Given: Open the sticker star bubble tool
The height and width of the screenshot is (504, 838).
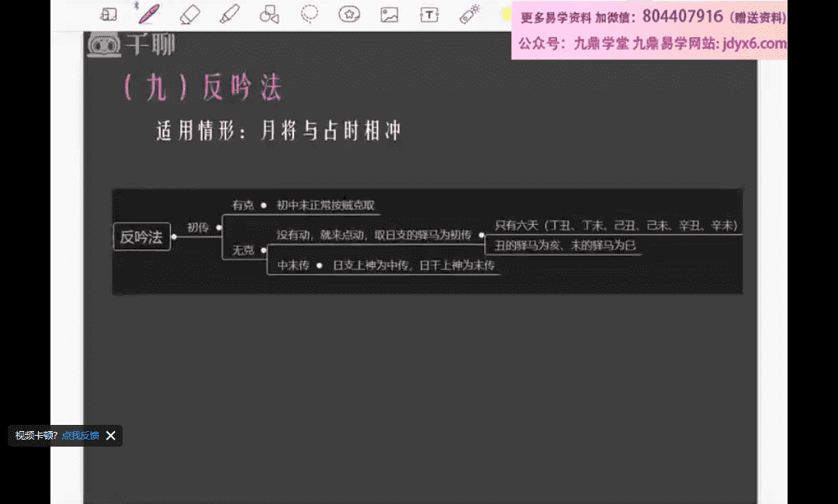Looking at the screenshot, I should pyautogui.click(x=349, y=14).
